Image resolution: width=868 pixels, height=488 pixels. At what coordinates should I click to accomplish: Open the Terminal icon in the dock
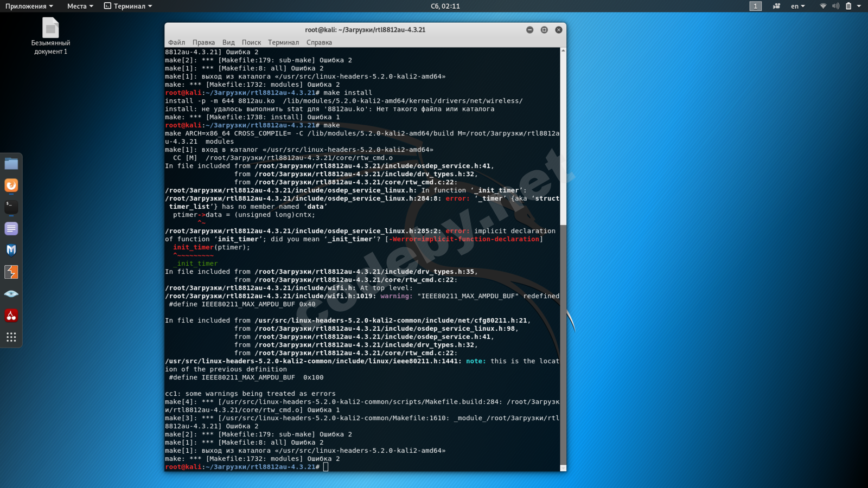11,207
